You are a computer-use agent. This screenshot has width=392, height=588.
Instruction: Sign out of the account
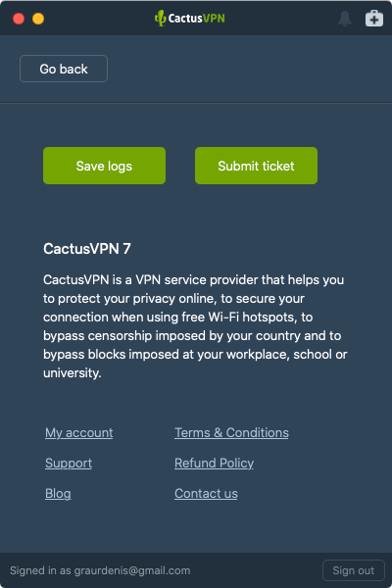point(354,570)
